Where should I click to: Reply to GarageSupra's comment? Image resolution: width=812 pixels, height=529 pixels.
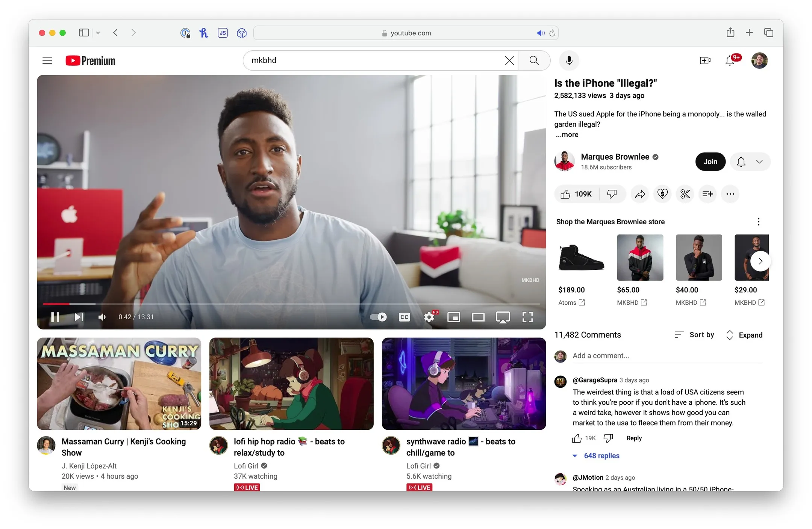tap(634, 438)
